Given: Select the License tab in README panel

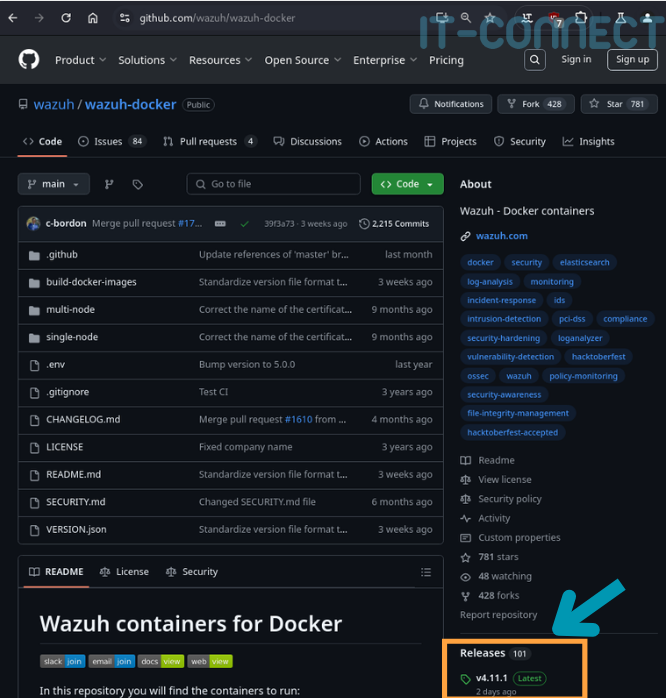Looking at the screenshot, I should coord(124,572).
